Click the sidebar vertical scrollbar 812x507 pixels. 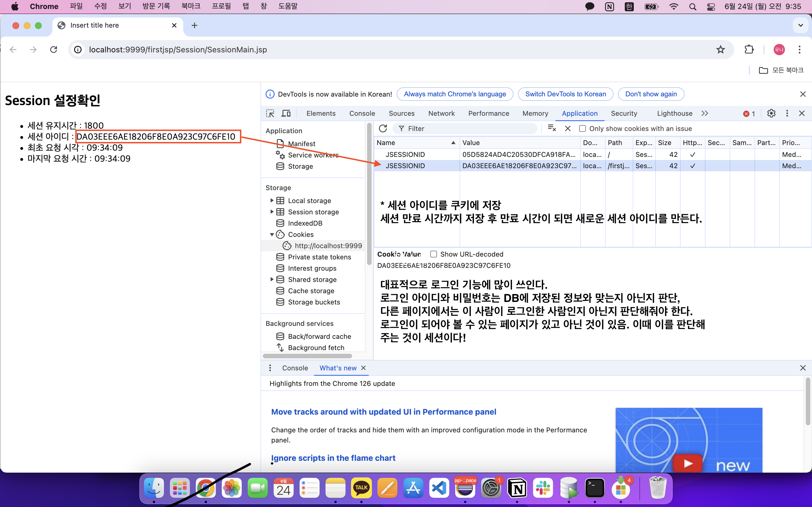[369, 194]
